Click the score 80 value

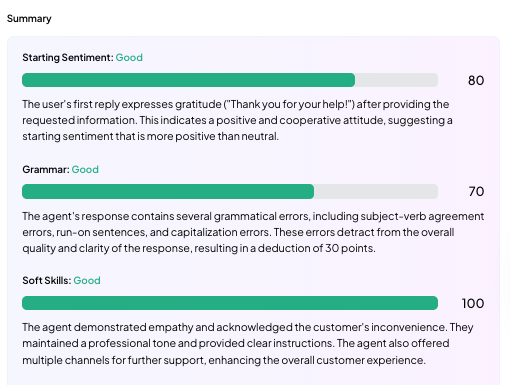pyautogui.click(x=476, y=81)
